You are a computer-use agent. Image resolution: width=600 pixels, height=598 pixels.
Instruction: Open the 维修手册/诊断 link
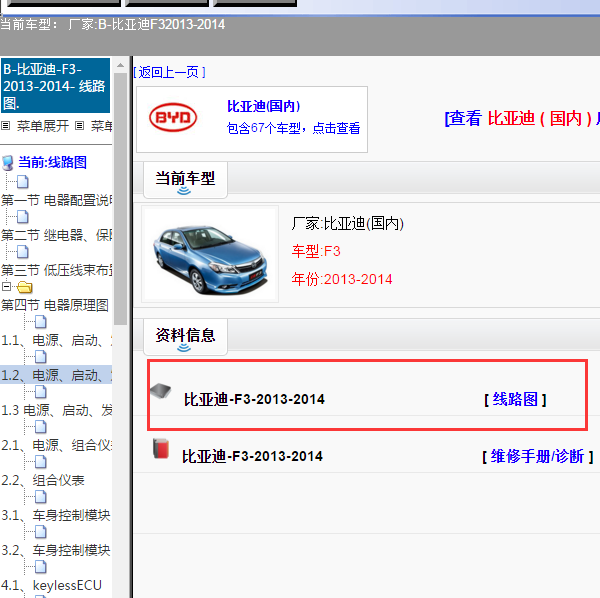tap(538, 456)
